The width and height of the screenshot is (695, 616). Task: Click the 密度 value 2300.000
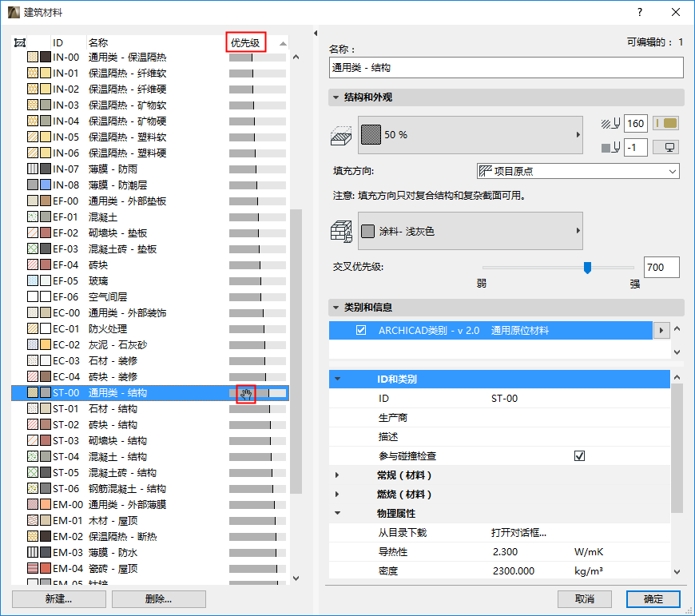point(514,570)
